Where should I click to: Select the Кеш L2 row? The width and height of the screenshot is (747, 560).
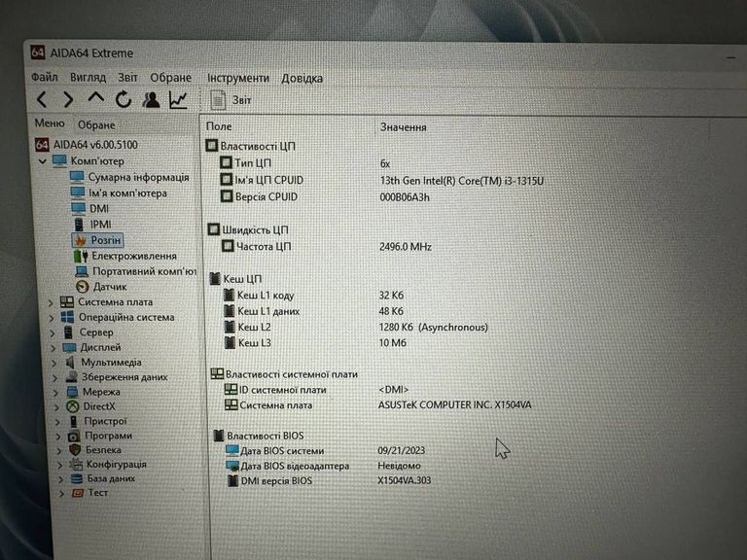(248, 327)
